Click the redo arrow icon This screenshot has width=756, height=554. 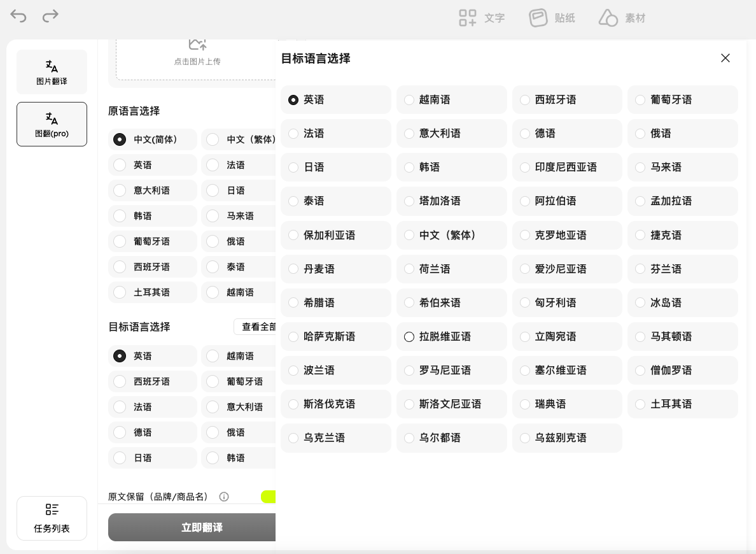pos(50,17)
